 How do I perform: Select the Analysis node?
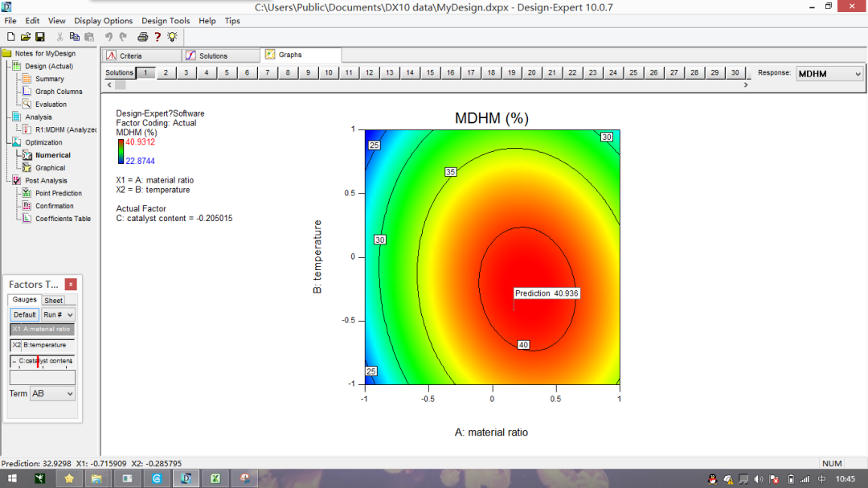(x=39, y=117)
